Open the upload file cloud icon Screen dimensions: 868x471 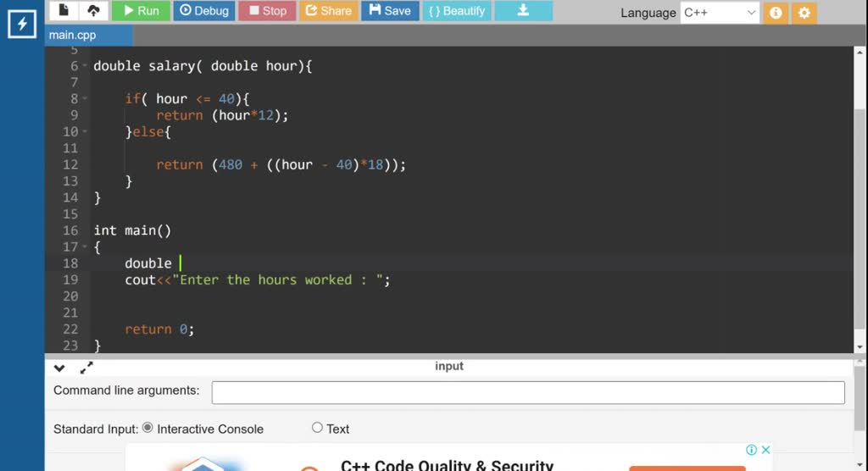pos(93,10)
